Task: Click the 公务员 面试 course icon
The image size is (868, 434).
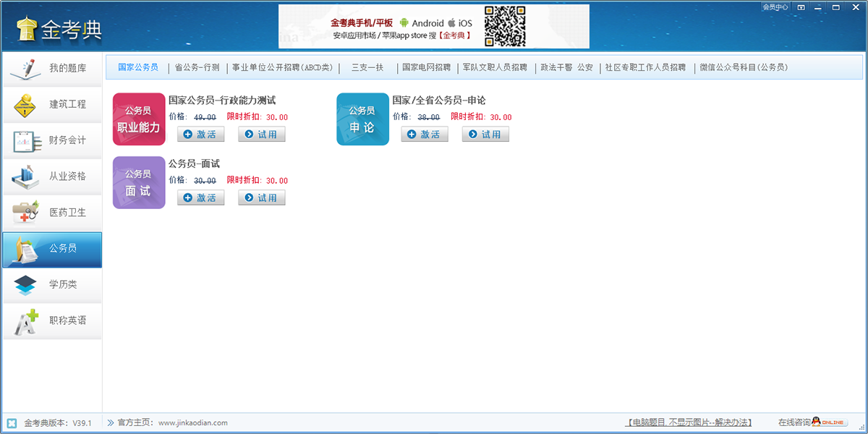Action: (x=139, y=182)
